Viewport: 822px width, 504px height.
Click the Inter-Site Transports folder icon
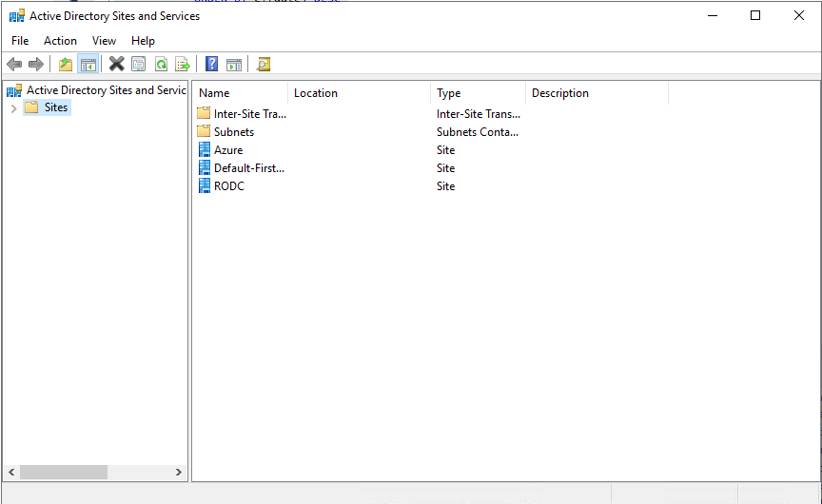pyautogui.click(x=204, y=112)
